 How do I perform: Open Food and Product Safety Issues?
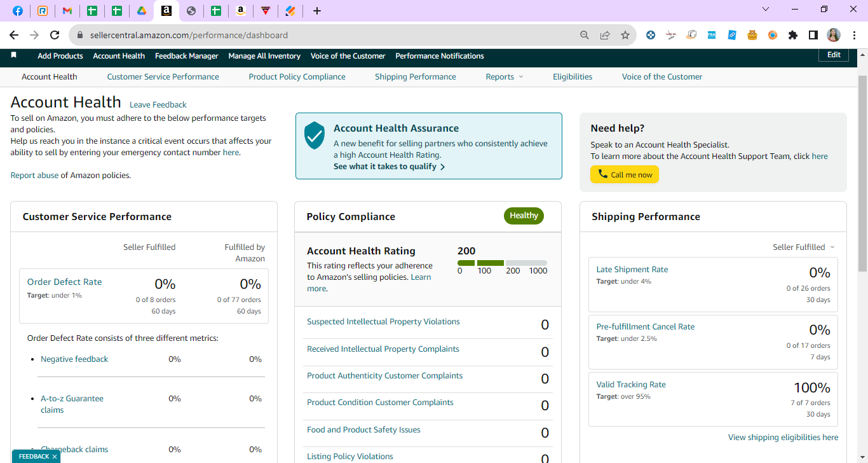tap(363, 430)
